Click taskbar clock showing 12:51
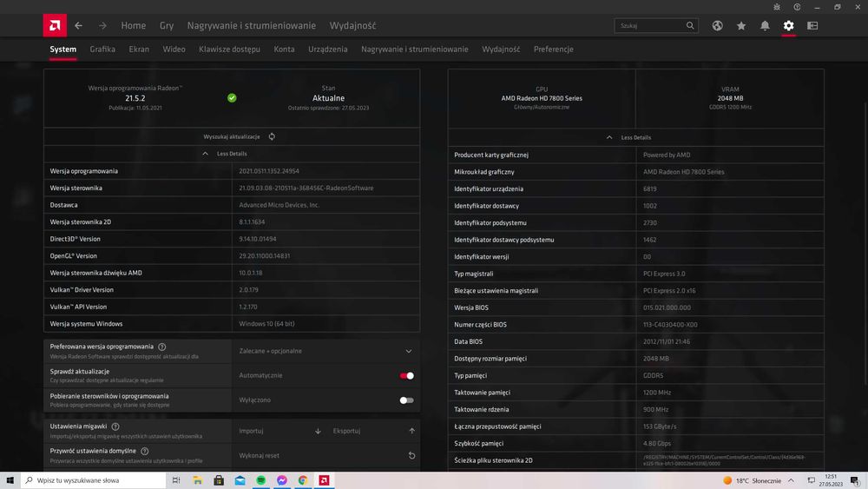This screenshot has height=489, width=868. click(831, 480)
